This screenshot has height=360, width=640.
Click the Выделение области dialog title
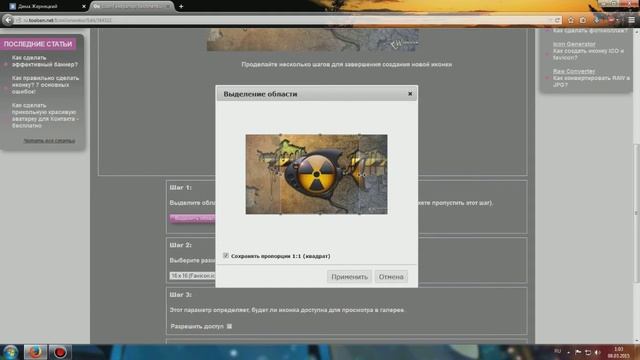[x=260, y=94]
